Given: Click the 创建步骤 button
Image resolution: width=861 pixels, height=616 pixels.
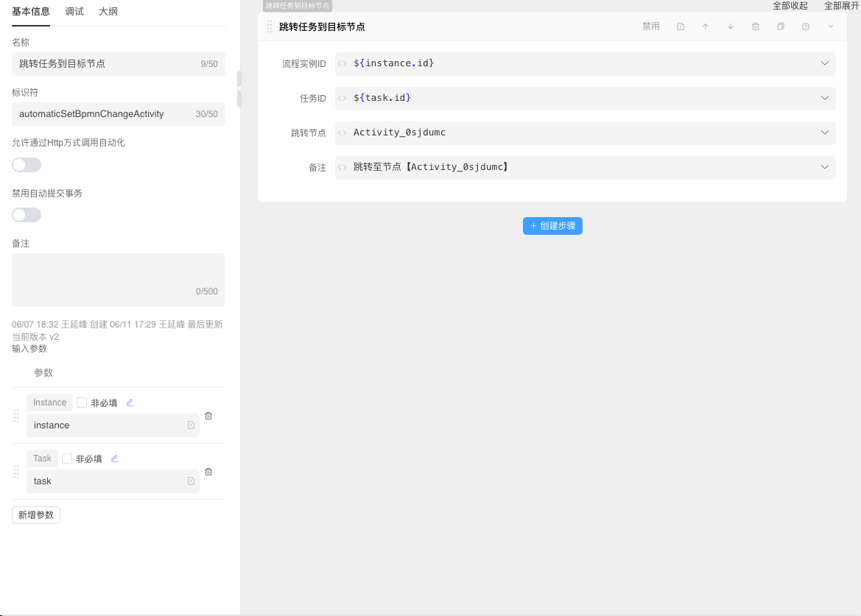Looking at the screenshot, I should (x=552, y=226).
